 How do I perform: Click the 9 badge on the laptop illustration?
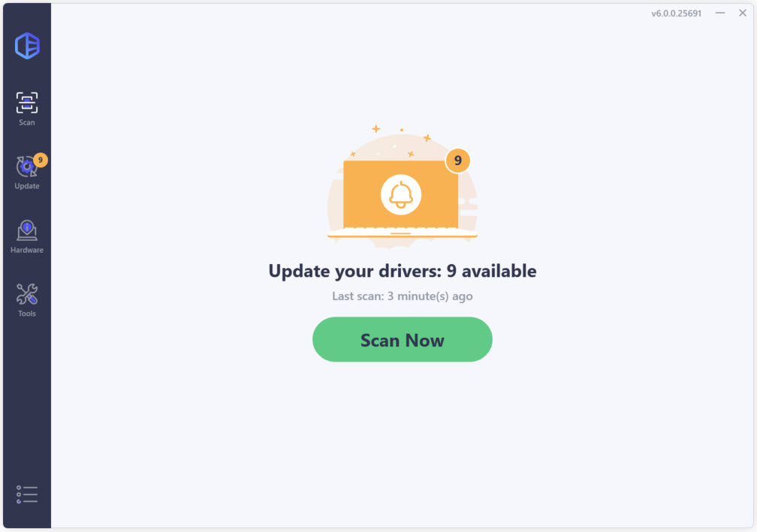(x=457, y=161)
